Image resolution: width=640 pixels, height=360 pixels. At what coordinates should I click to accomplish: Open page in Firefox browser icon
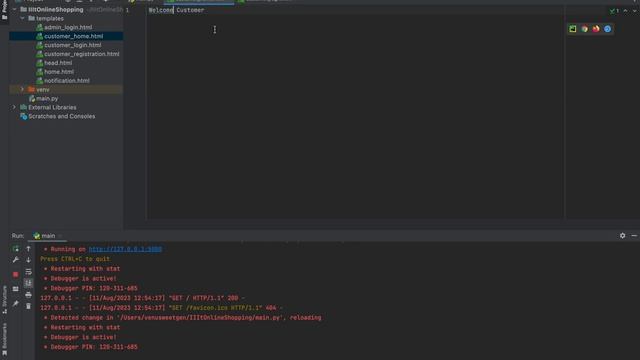coord(596,29)
